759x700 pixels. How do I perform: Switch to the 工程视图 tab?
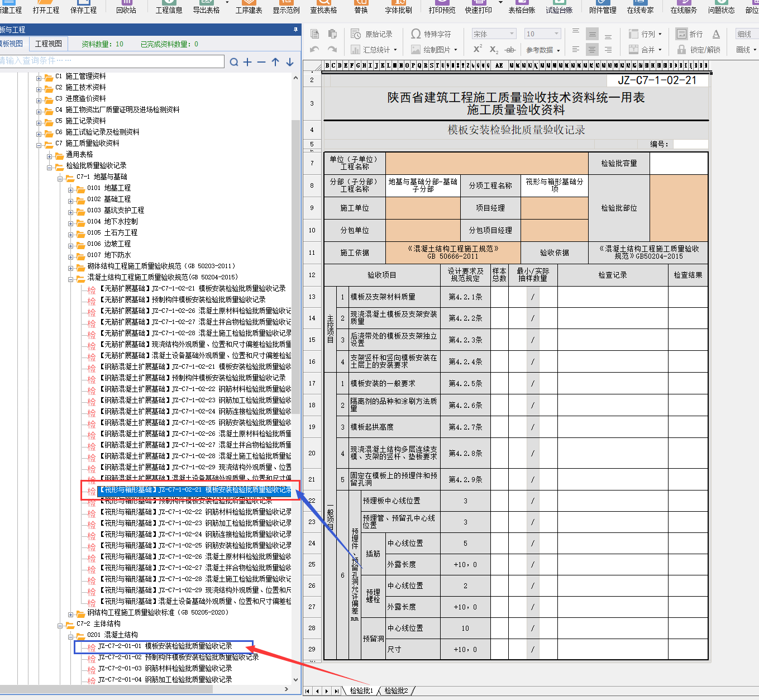(49, 44)
